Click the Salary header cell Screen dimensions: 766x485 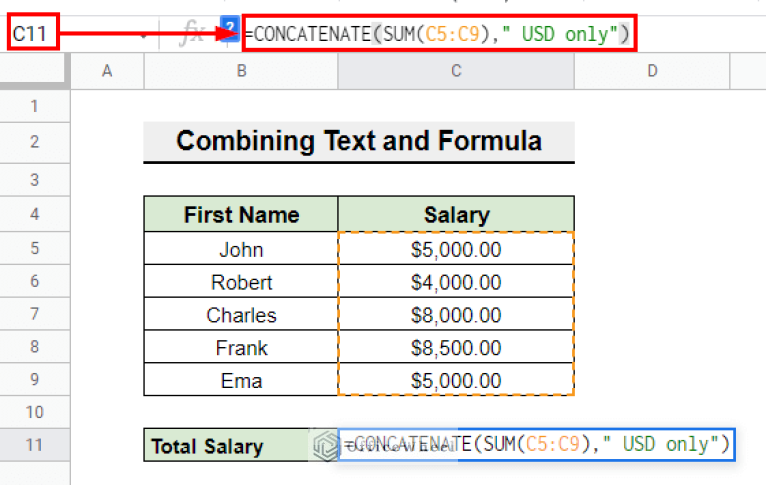click(456, 214)
